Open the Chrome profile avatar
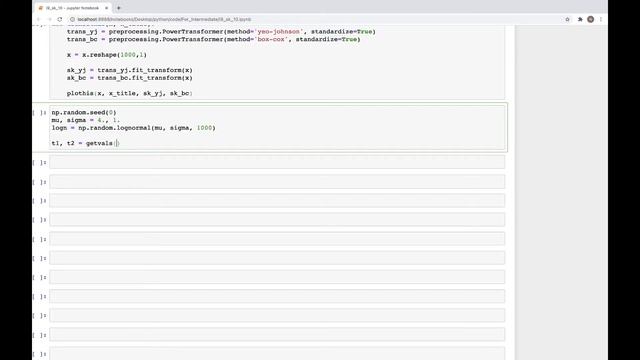 591,19
